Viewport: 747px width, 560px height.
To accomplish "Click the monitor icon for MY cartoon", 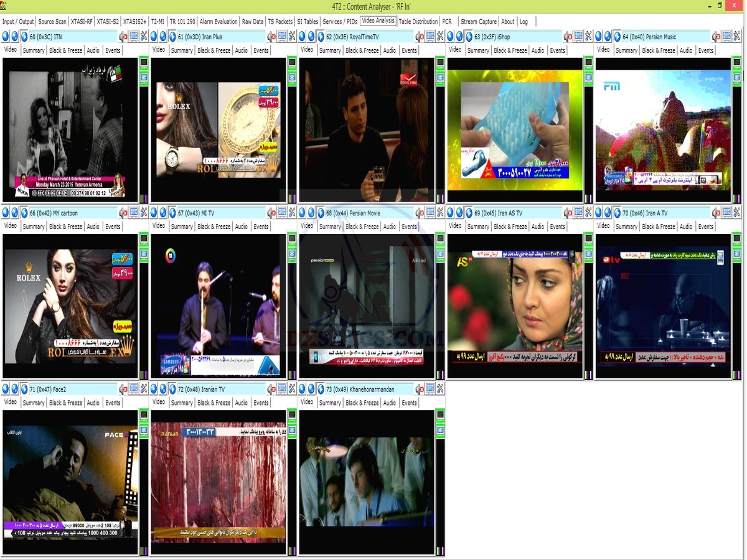I will click(134, 213).
